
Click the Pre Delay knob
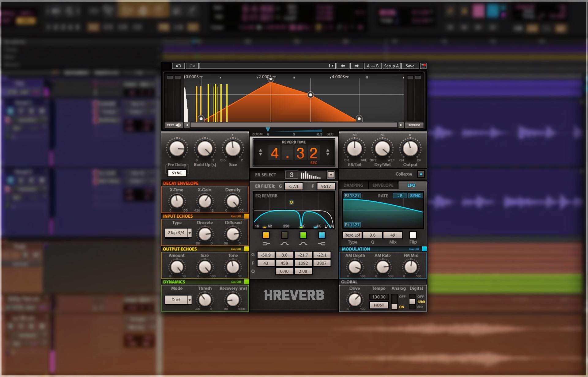tap(177, 149)
